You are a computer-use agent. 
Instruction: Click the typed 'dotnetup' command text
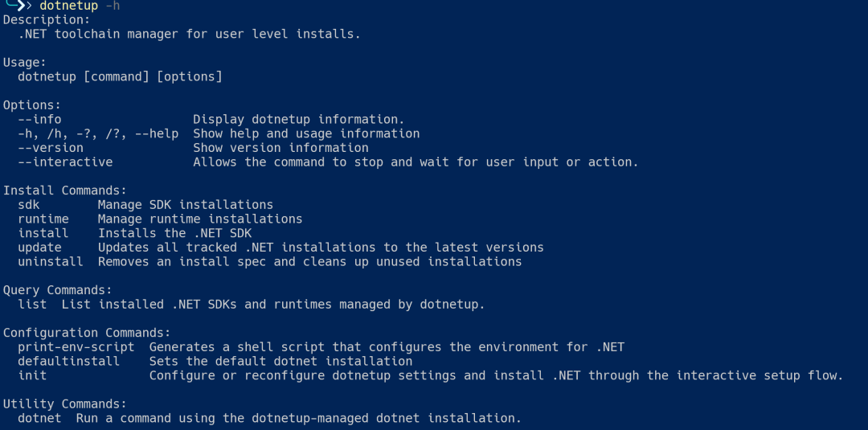click(68, 6)
